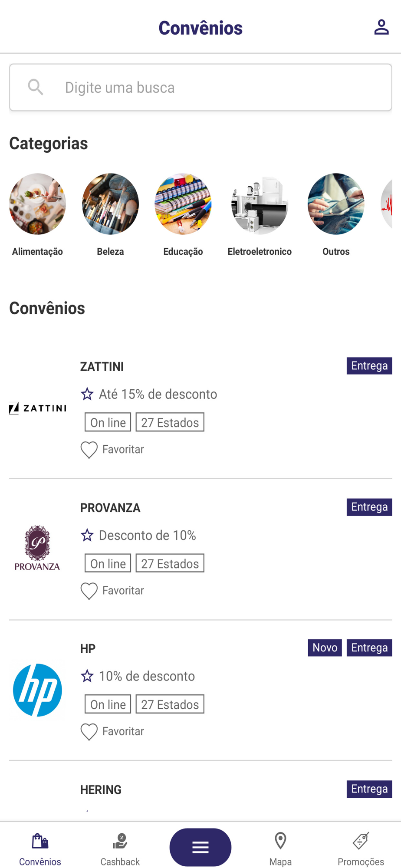Tap the HP brand logo

tap(38, 690)
